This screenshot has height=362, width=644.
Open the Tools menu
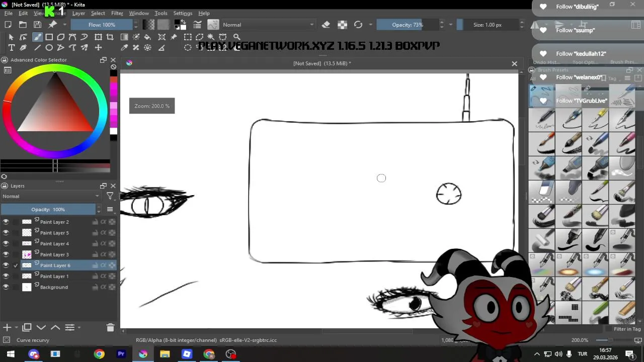tap(161, 13)
